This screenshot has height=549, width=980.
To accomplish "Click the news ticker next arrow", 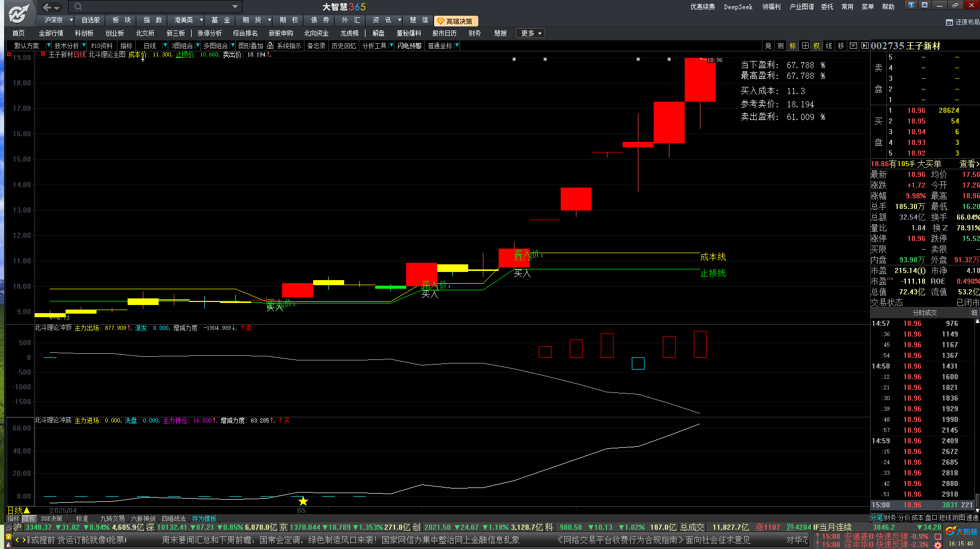I will pyautogui.click(x=23, y=540).
